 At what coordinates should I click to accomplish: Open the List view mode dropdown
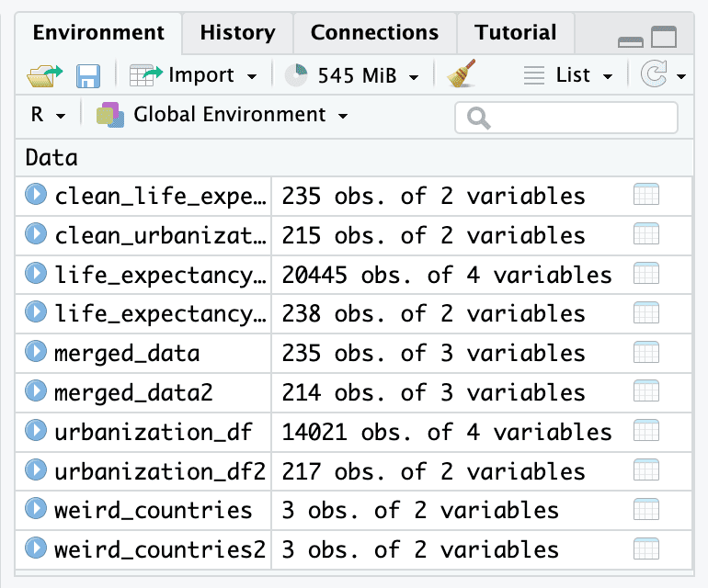click(x=568, y=75)
